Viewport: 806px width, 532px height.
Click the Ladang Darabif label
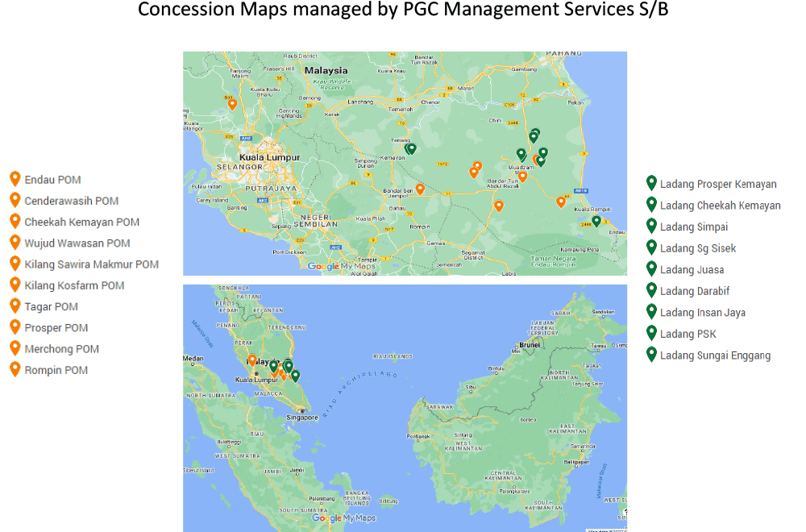coord(695,292)
